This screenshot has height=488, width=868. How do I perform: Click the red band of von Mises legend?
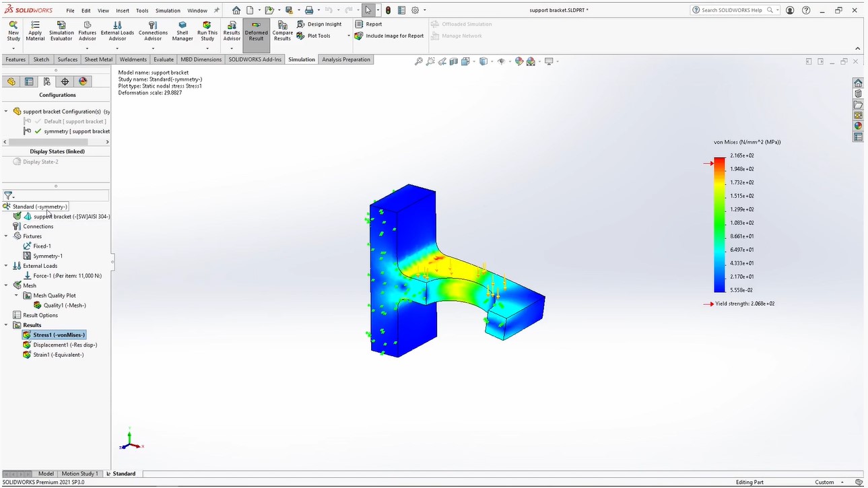720,162
